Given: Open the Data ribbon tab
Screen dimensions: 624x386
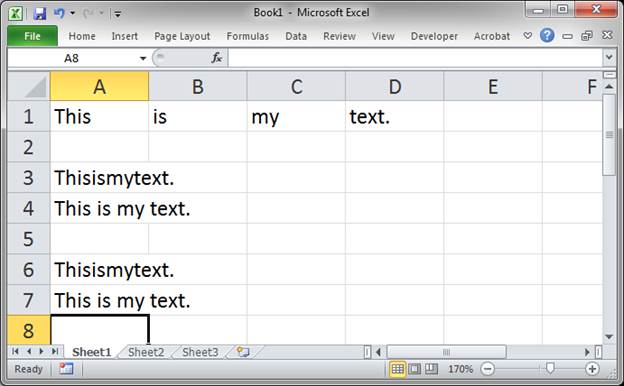Looking at the screenshot, I should [x=296, y=36].
